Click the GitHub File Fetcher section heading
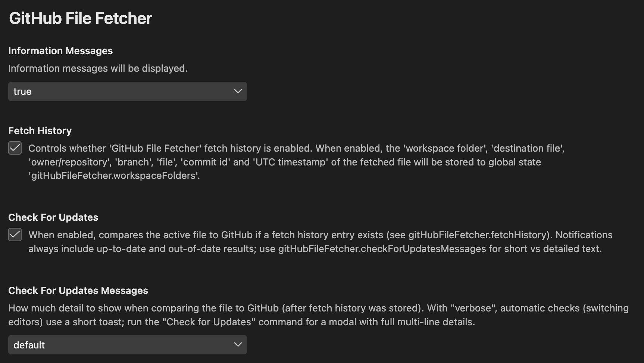 point(81,18)
